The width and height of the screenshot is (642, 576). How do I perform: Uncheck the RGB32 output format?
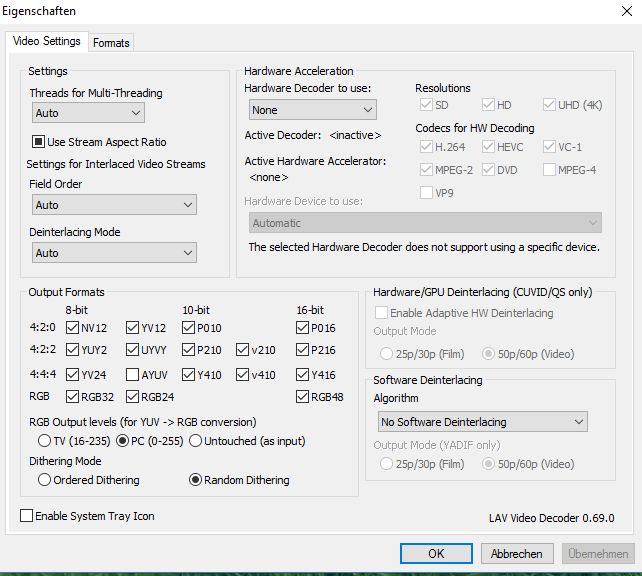[x=72, y=396]
